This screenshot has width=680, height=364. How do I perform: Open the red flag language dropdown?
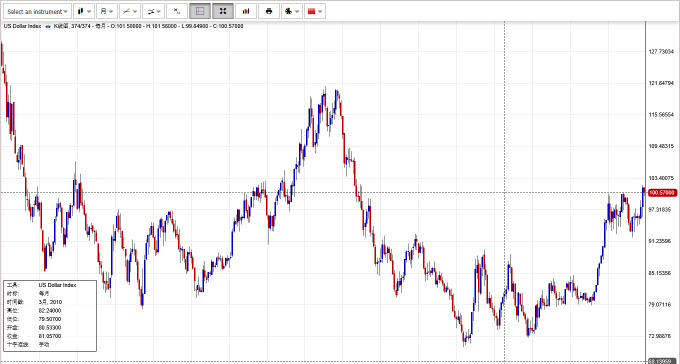[x=315, y=12]
